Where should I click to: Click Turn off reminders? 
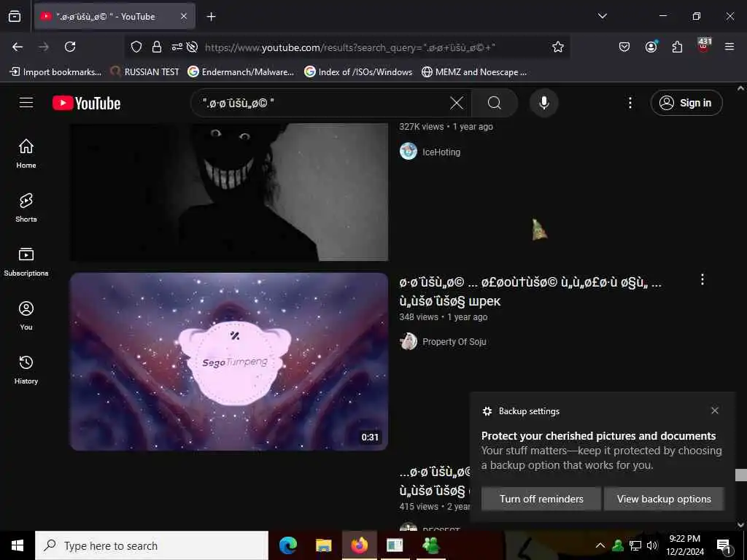541,499
